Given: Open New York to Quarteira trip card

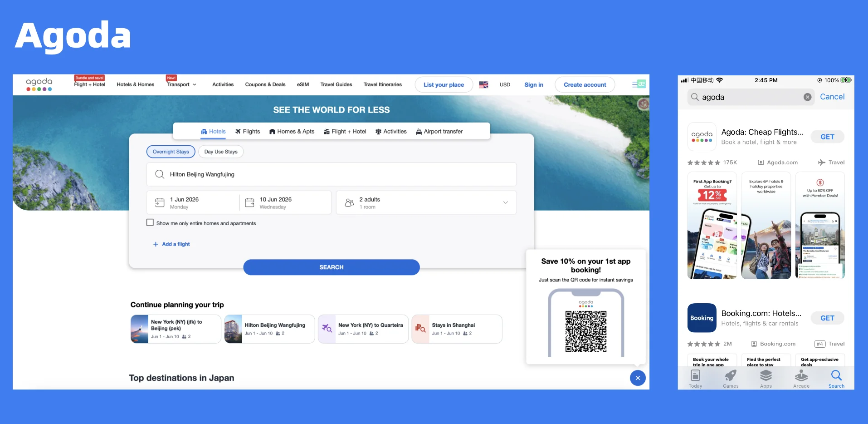Looking at the screenshot, I should tap(363, 329).
